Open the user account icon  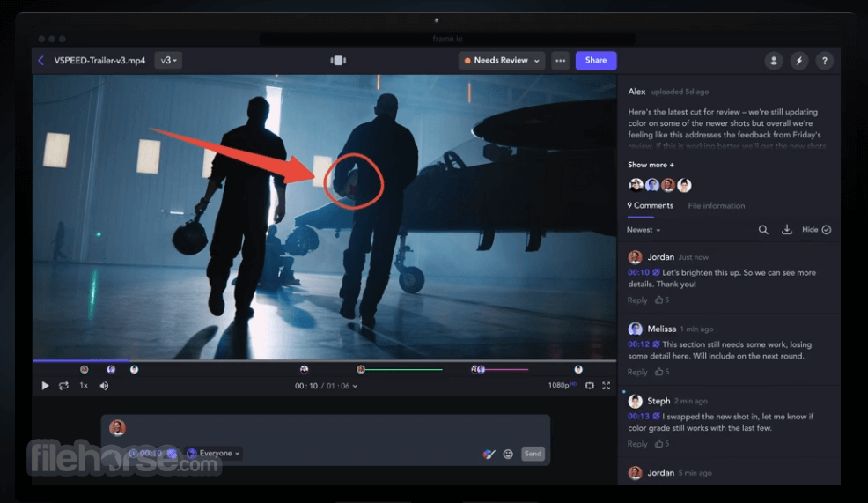pyautogui.click(x=773, y=61)
